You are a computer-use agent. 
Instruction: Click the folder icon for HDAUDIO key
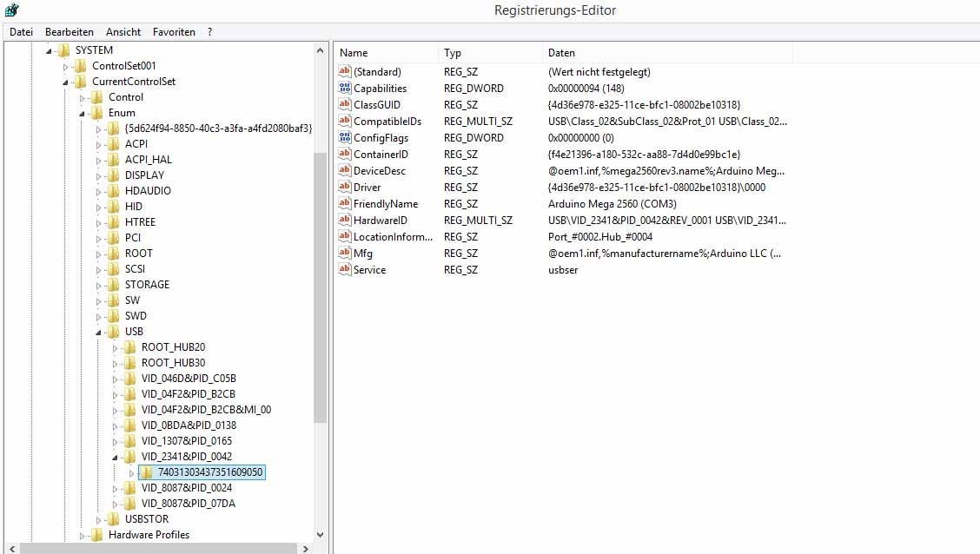click(x=113, y=191)
